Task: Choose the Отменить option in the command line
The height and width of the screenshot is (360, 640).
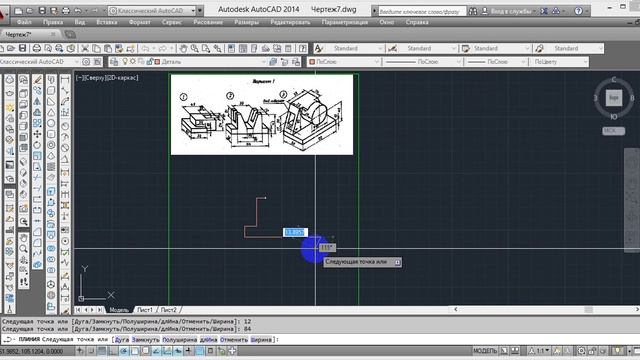Action: tap(234, 340)
